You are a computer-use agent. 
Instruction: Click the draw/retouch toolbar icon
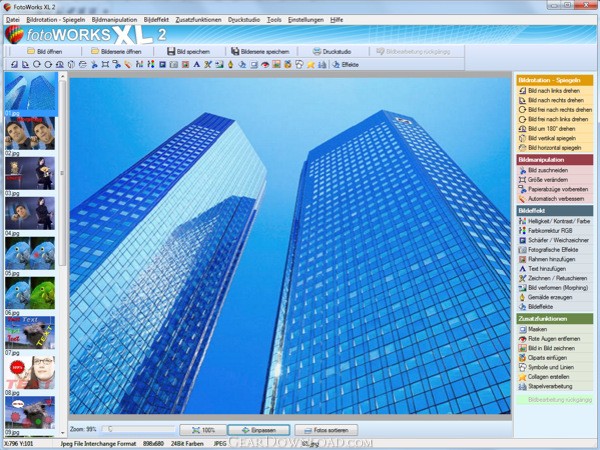coord(207,65)
